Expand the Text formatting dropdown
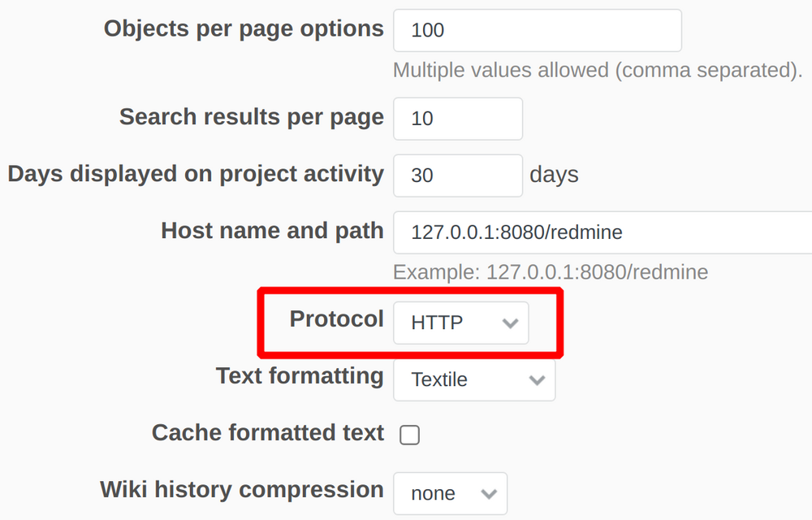 point(473,379)
